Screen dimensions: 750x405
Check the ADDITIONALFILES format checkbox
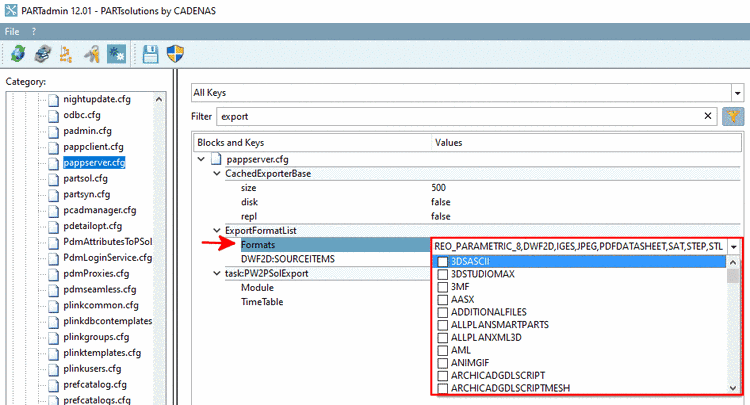point(443,312)
